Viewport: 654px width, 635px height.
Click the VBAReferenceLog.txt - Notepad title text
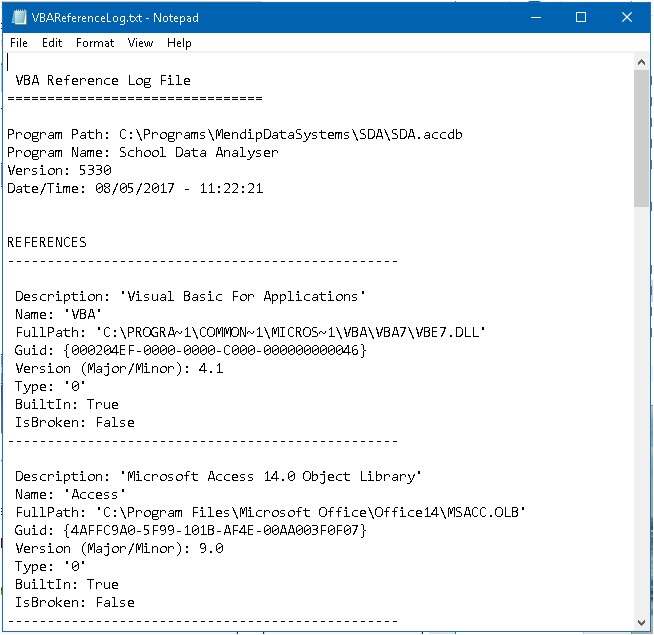coord(115,18)
